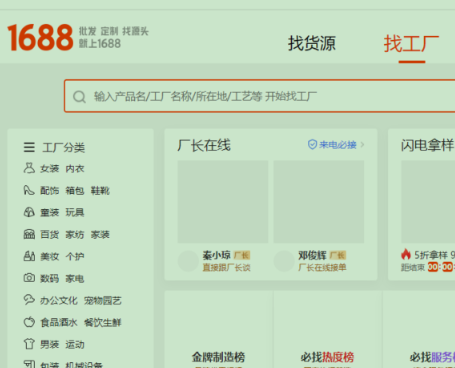Click the 5折拿样 promotion text
The width and height of the screenshot is (455, 368).
coord(431,255)
